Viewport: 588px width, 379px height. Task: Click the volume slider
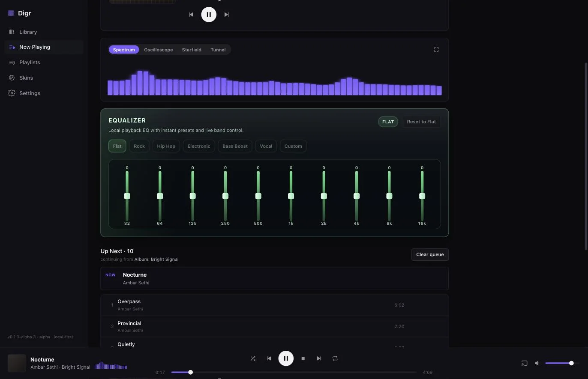[561, 363]
